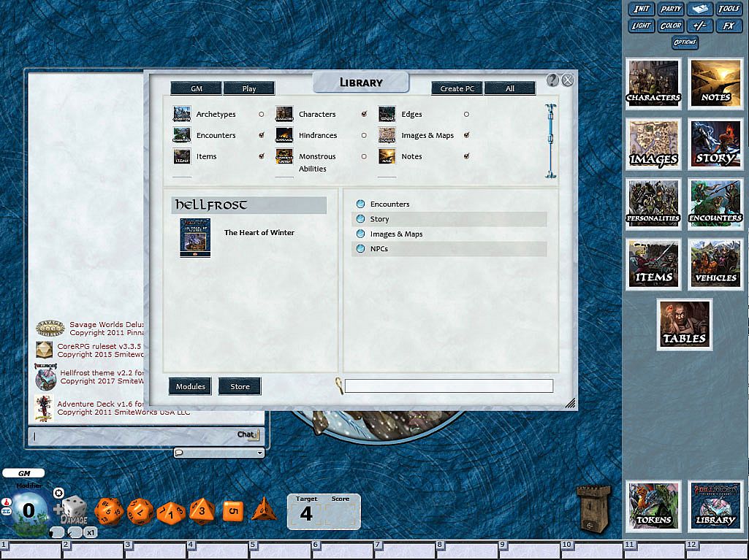The height and width of the screenshot is (560, 749).
Task: Click the FX effects button
Action: coord(729,26)
